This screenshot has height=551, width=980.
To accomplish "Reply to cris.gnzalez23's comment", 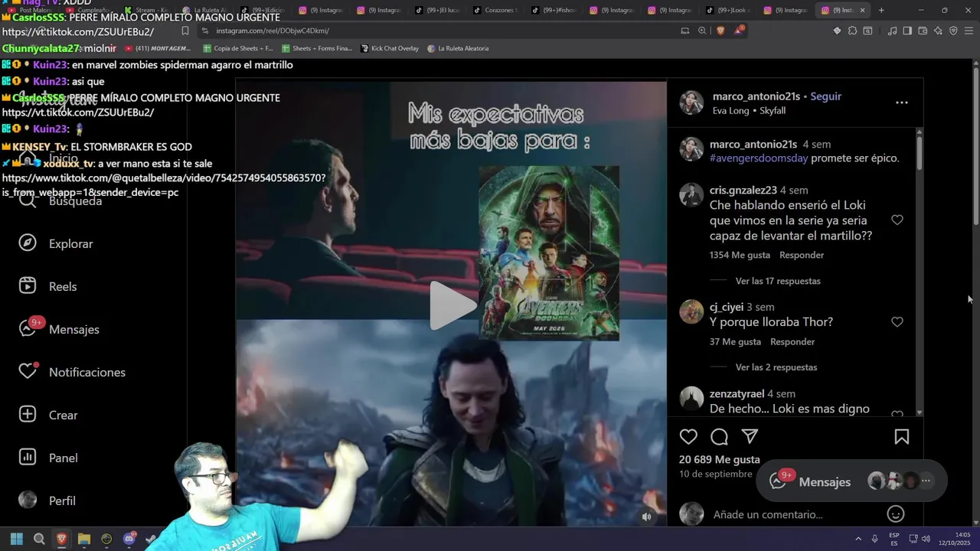I will point(802,255).
